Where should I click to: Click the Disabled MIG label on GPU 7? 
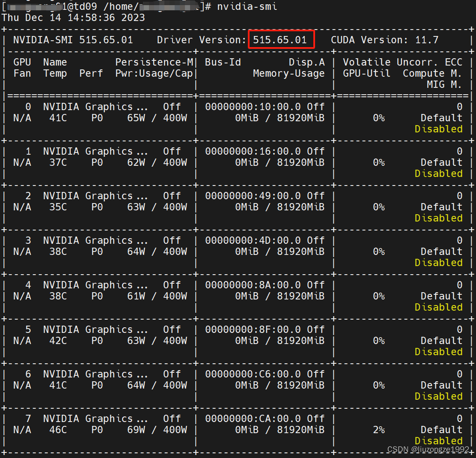point(438,440)
